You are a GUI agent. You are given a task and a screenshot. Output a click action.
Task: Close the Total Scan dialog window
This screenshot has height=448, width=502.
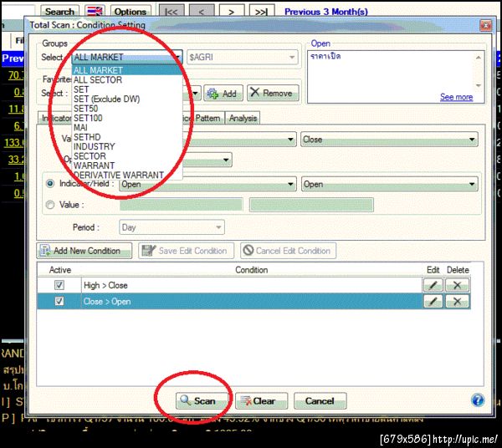(x=485, y=25)
